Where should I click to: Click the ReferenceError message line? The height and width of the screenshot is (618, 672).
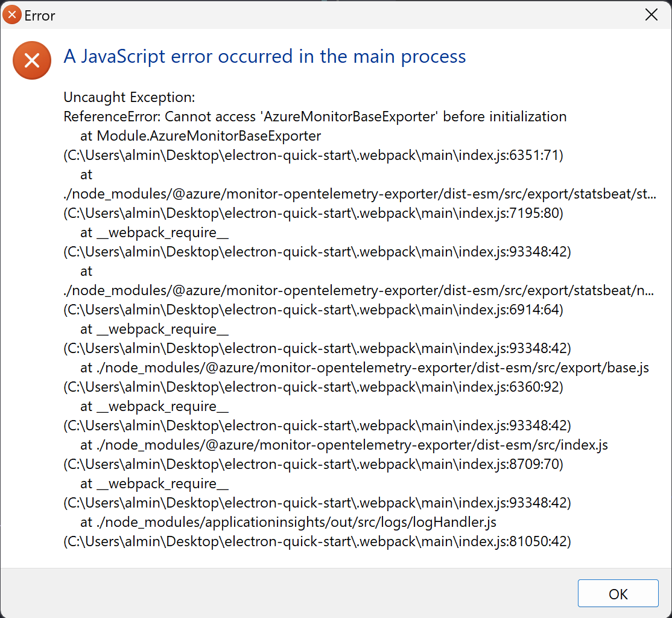click(x=315, y=116)
